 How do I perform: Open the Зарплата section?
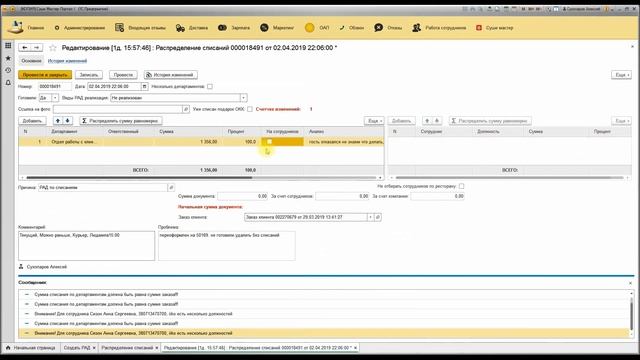tap(234, 28)
